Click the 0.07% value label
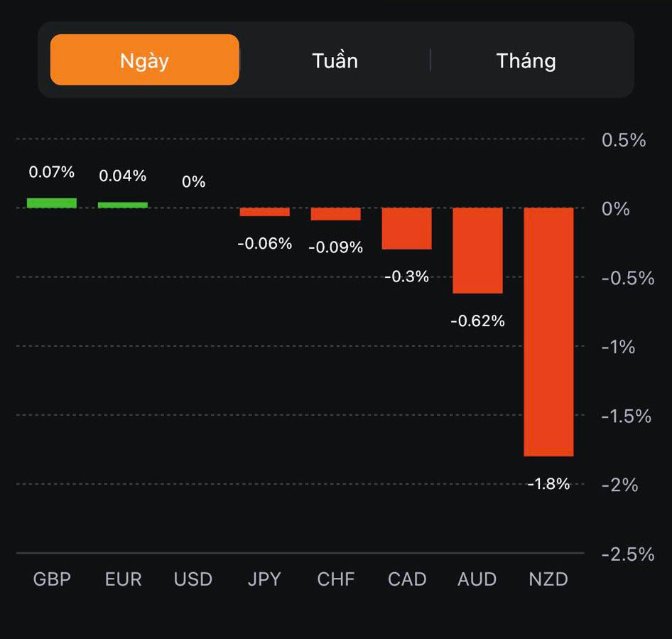Image resolution: width=672 pixels, height=639 pixels. click(51, 172)
